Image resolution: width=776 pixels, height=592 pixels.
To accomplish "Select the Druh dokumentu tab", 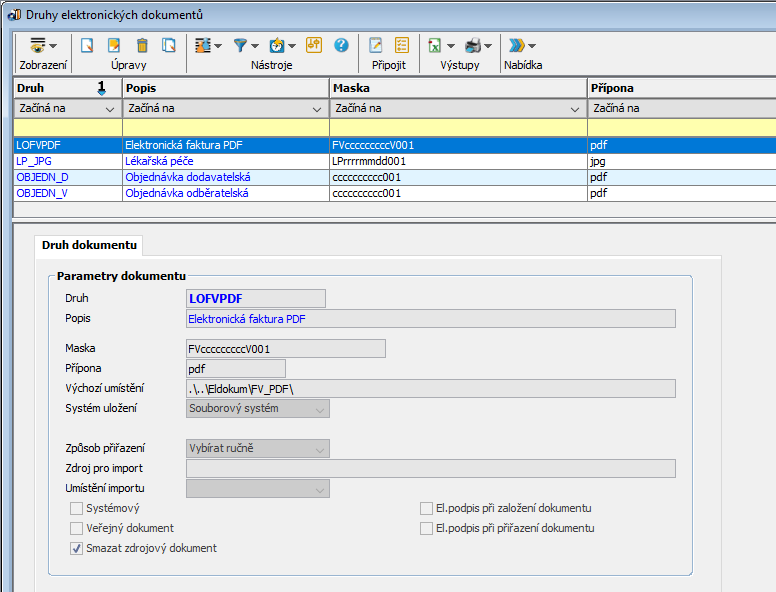I will pyautogui.click(x=89, y=244).
